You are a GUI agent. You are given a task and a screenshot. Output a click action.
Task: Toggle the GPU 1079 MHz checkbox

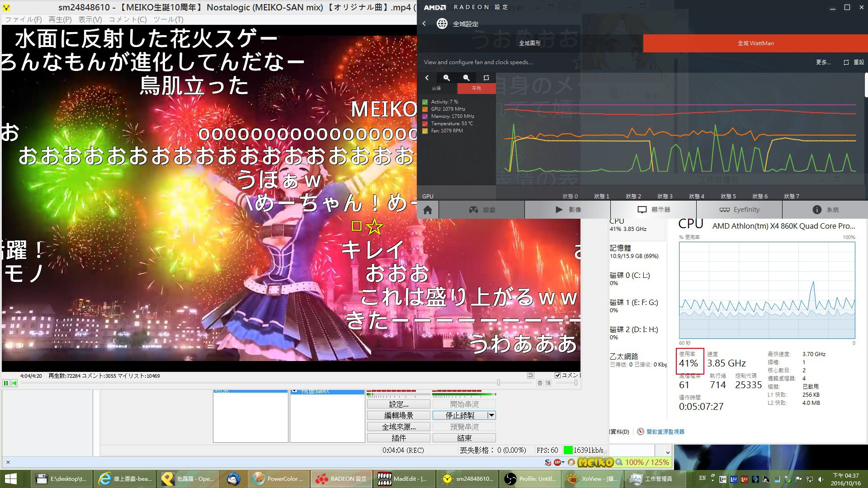[425, 109]
